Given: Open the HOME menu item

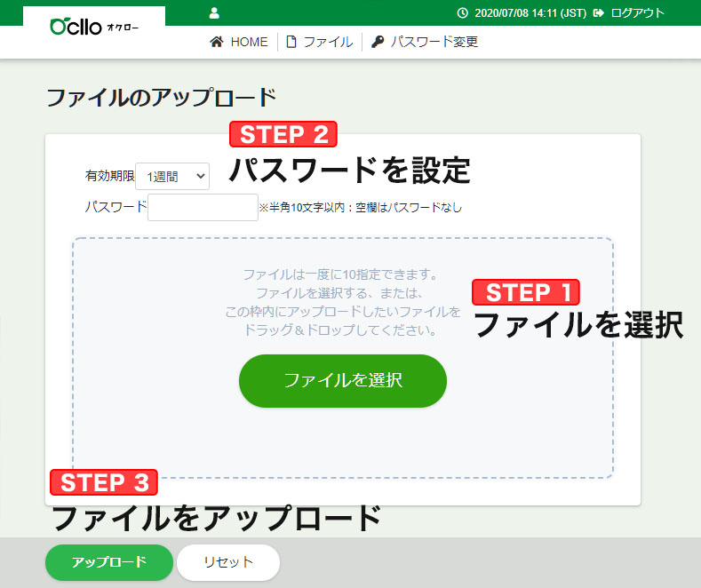Looking at the screenshot, I should tap(249, 42).
